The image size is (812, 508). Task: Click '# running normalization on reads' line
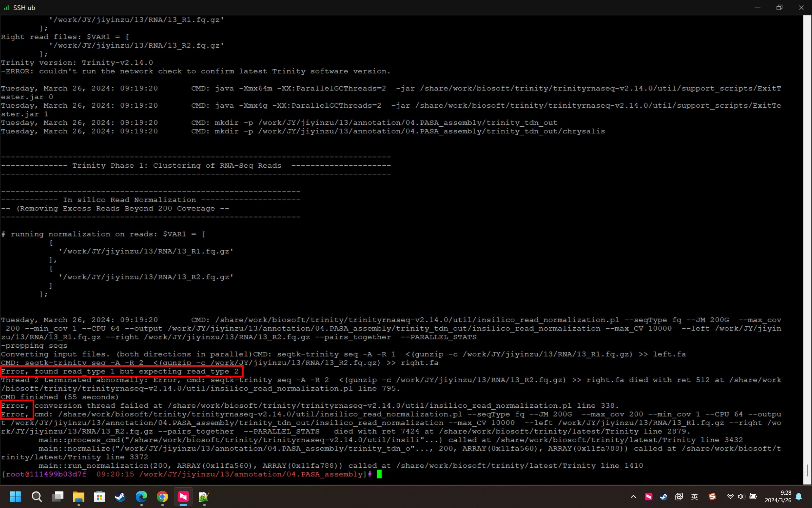pyautogui.click(x=103, y=234)
